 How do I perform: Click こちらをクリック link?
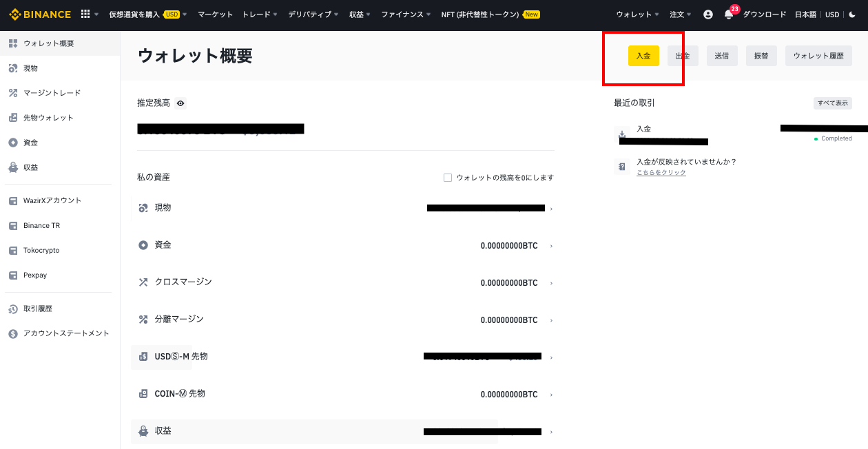tap(661, 173)
